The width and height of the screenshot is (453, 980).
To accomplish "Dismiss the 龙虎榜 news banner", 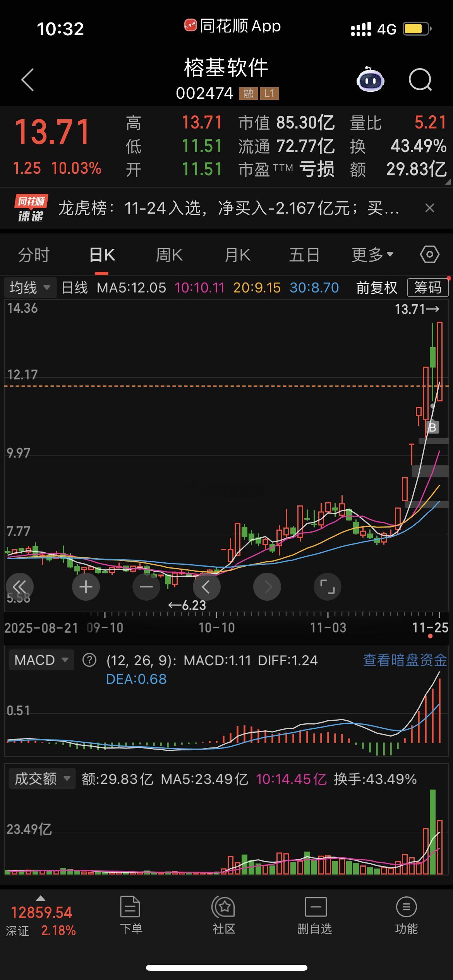I will (x=429, y=208).
